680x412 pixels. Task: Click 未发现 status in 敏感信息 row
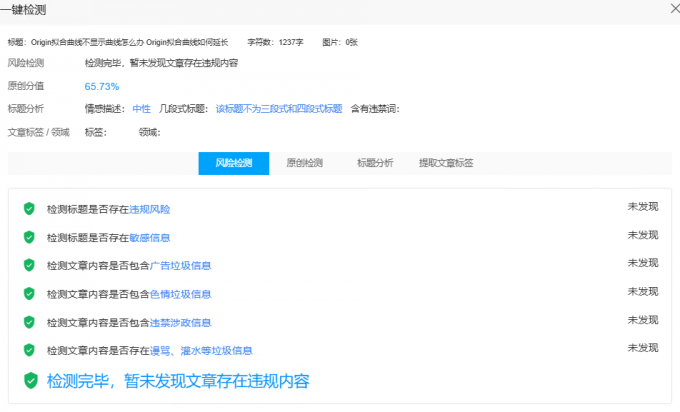coord(643,235)
